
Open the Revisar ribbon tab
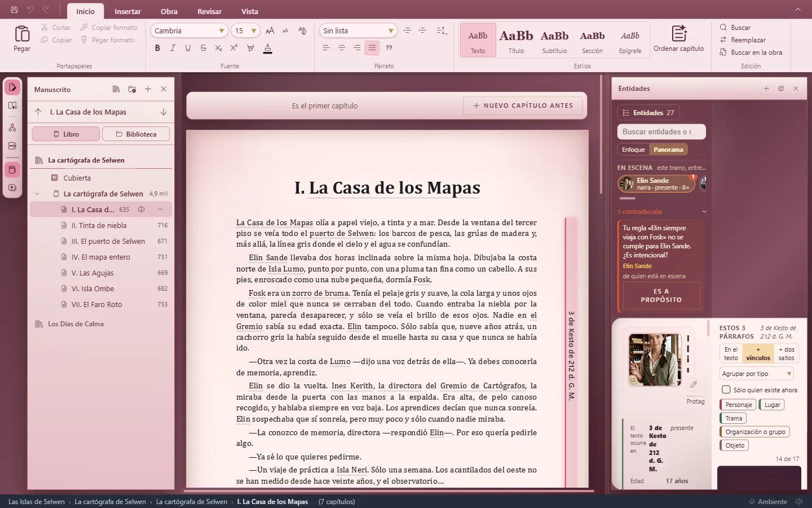(209, 11)
